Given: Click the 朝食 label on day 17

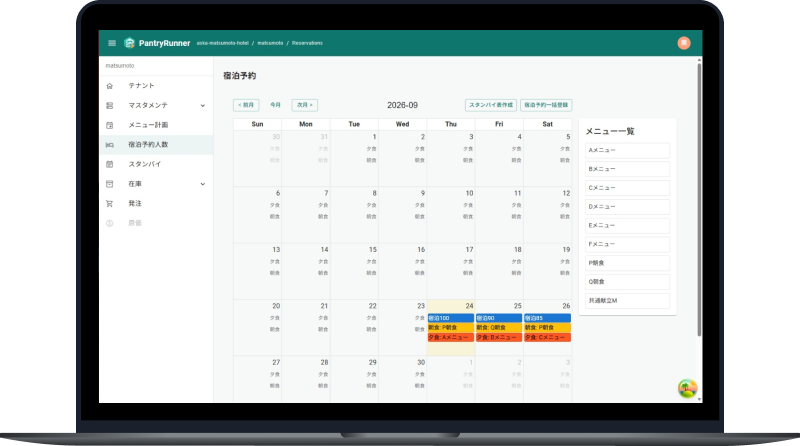Looking at the screenshot, I should [468, 273].
